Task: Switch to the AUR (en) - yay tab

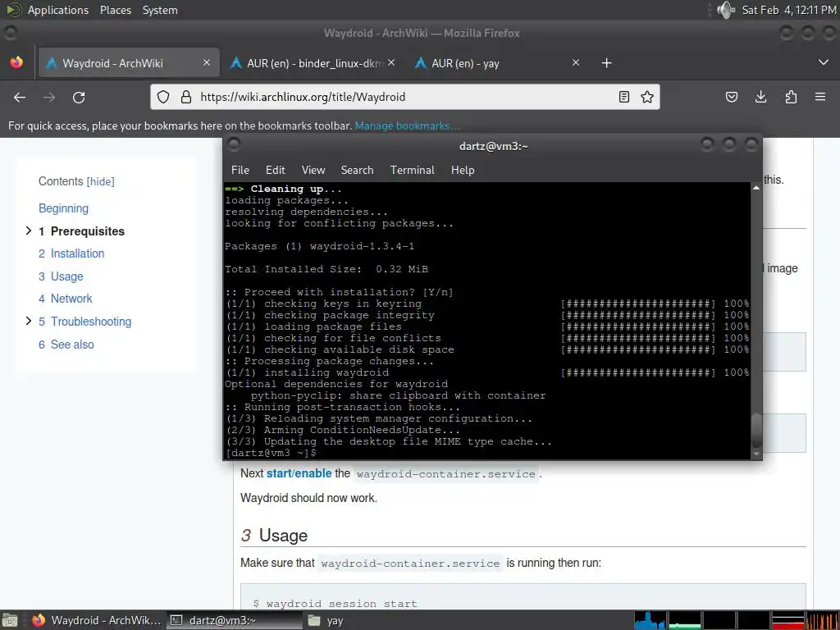Action: pos(497,63)
